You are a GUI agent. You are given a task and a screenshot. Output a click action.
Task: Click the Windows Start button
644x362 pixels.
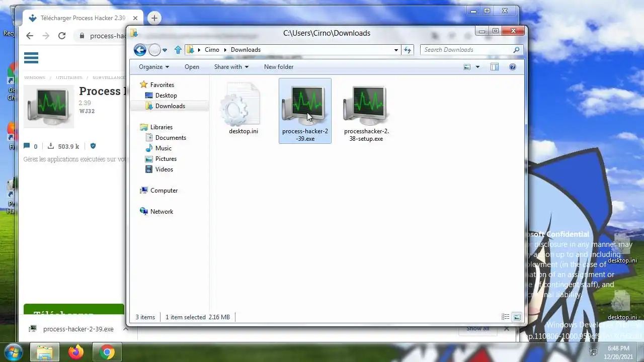[14, 352]
